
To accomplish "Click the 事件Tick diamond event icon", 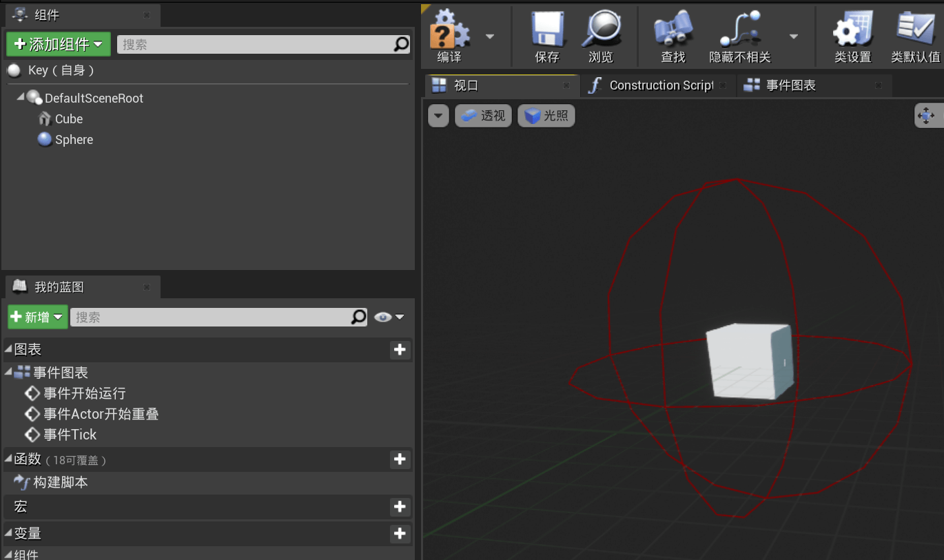I will [32, 435].
